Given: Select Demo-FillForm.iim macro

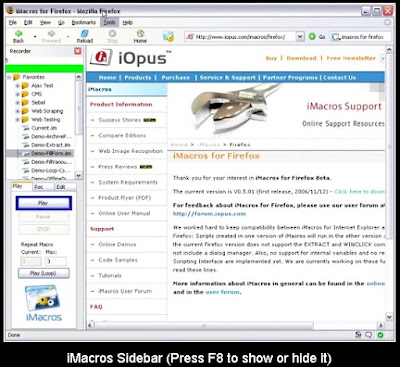Looking at the screenshot, I should tap(51, 154).
